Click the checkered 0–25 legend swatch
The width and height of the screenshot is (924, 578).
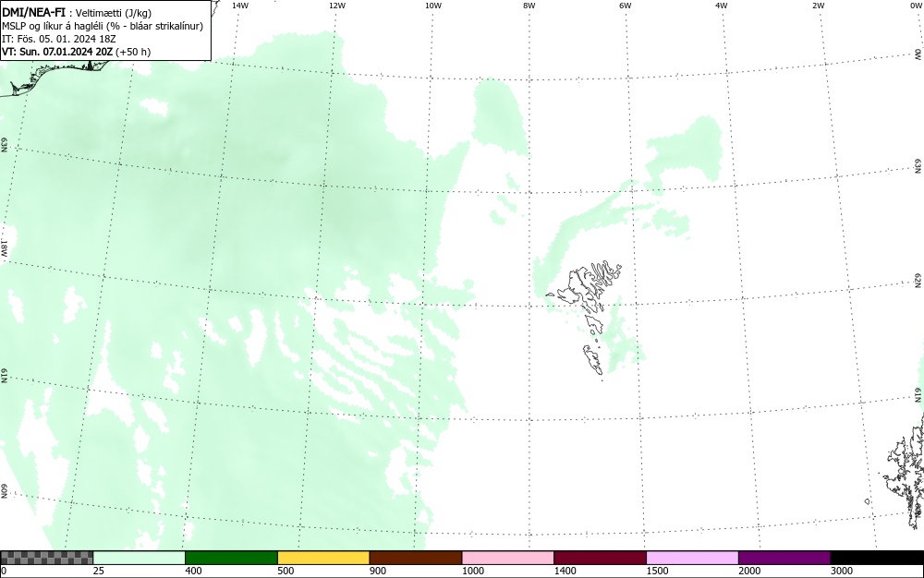(46, 558)
